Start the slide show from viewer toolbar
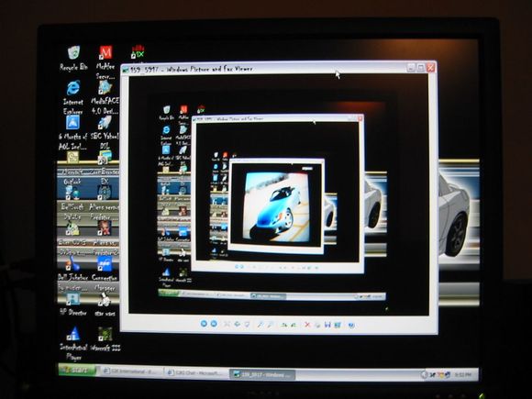This screenshot has width=532, height=399. [247, 325]
